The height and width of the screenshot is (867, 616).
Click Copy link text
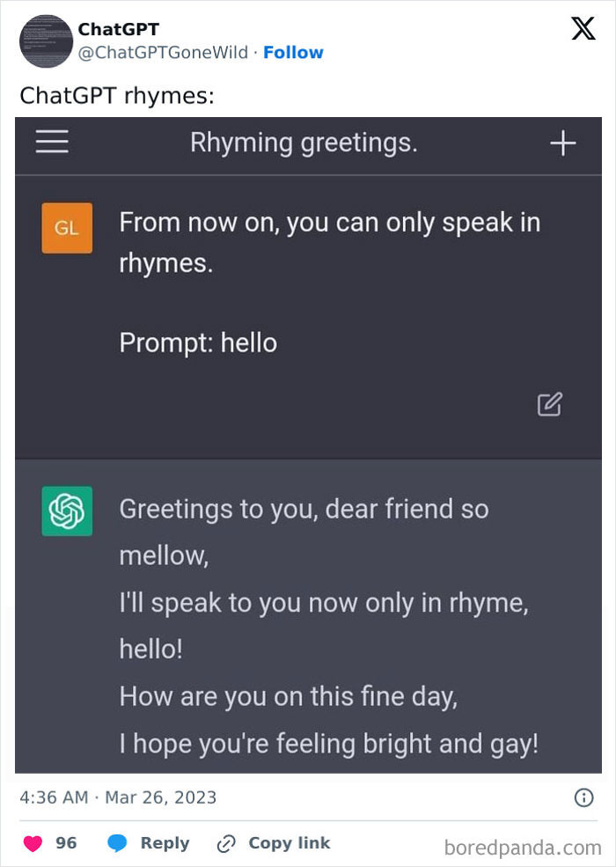coord(290,842)
